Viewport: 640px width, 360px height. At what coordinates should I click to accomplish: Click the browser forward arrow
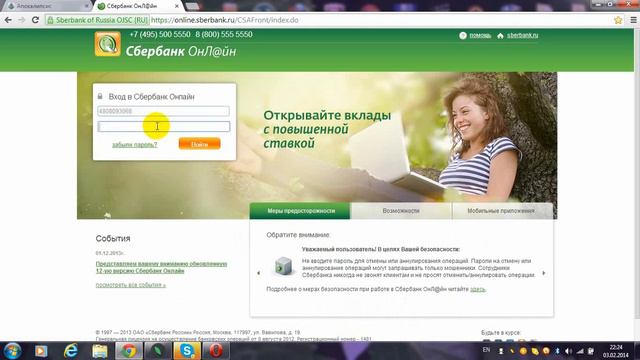[22, 20]
